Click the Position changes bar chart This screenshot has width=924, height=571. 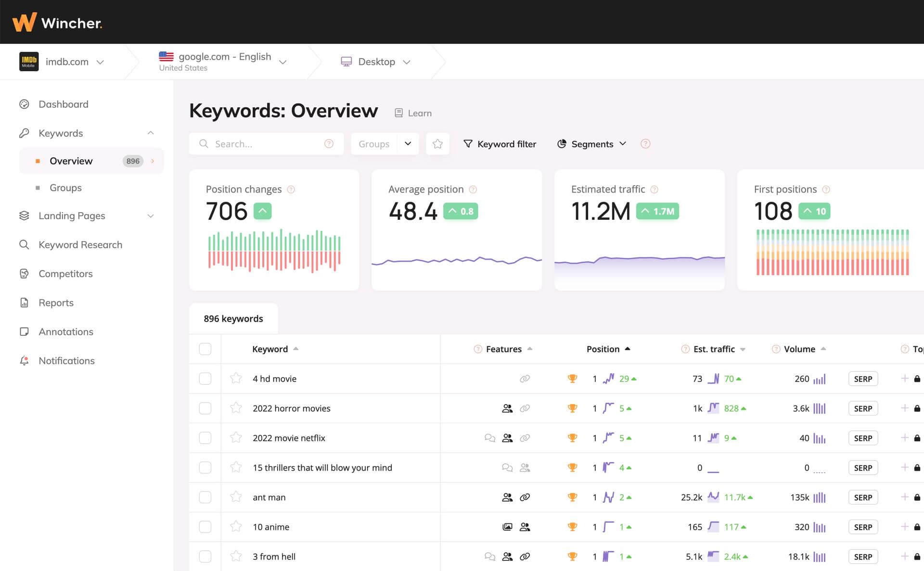point(274,251)
